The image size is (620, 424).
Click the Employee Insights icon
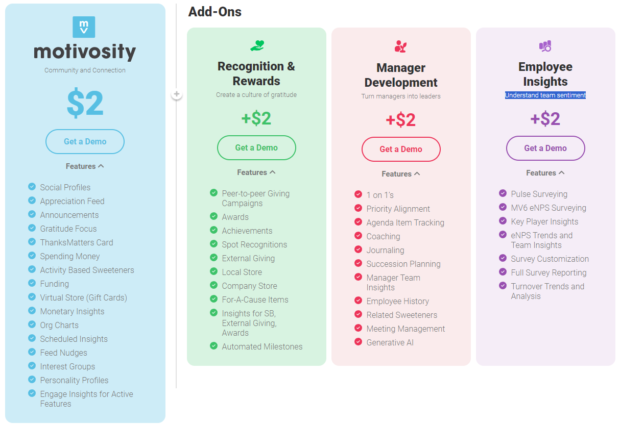click(545, 46)
